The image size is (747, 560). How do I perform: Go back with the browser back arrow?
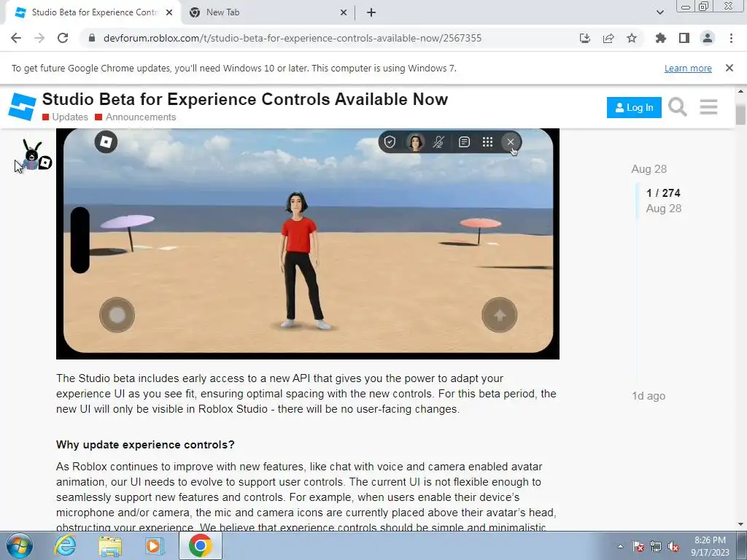pyautogui.click(x=16, y=38)
